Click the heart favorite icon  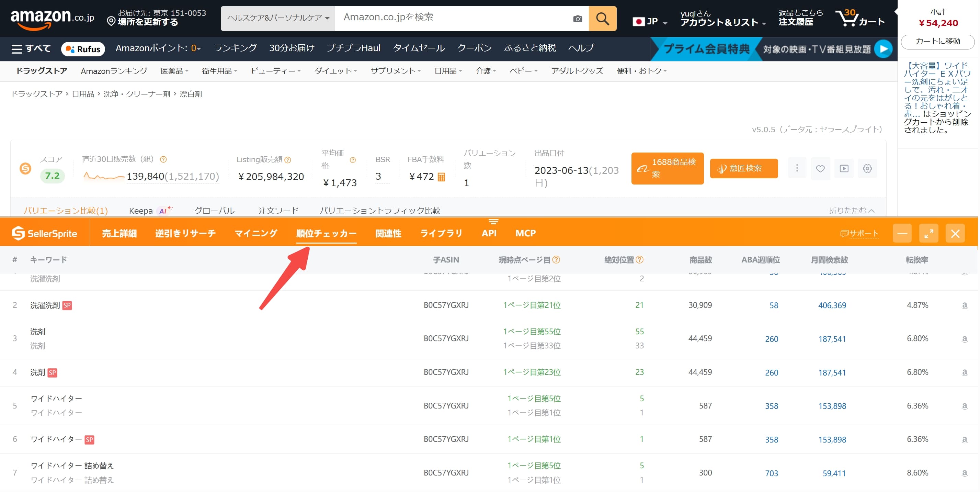point(821,168)
